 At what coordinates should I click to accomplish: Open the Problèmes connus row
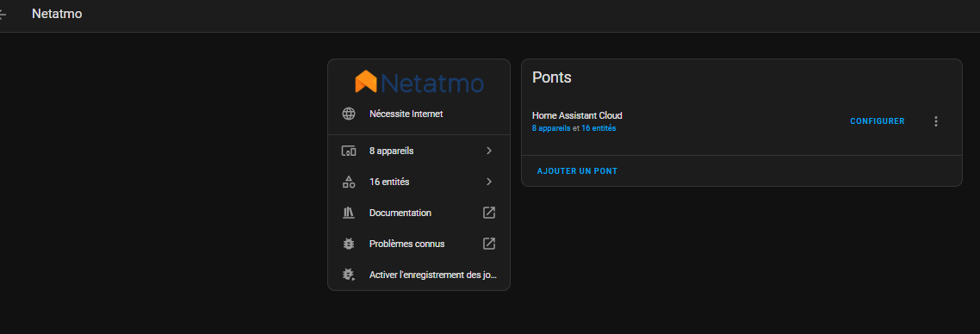click(x=419, y=244)
